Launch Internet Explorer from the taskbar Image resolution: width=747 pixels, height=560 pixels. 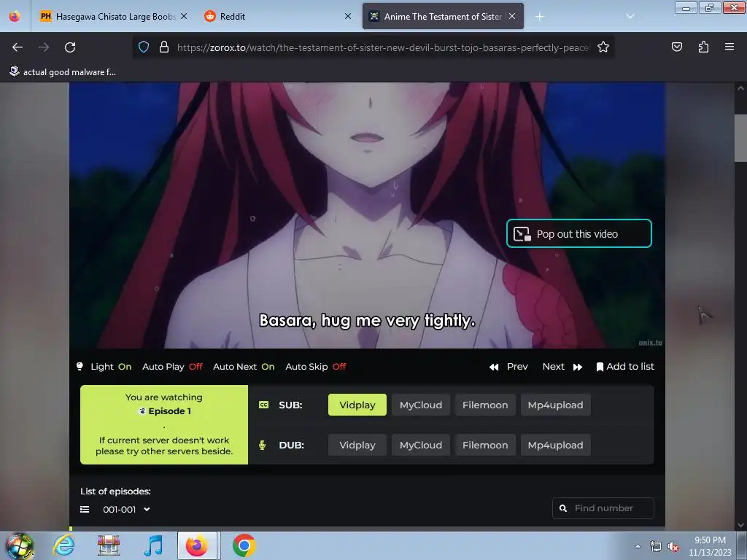click(x=64, y=545)
